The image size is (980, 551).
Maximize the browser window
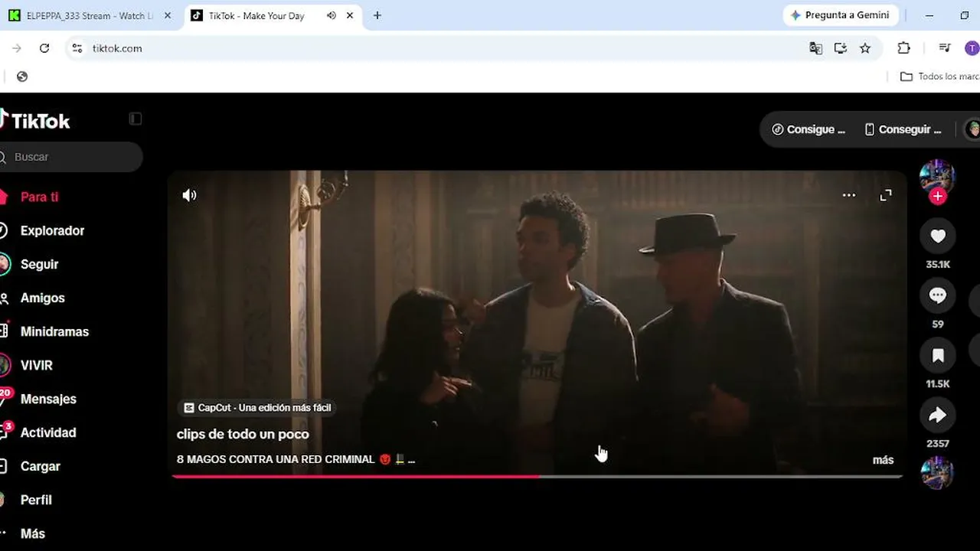click(965, 15)
